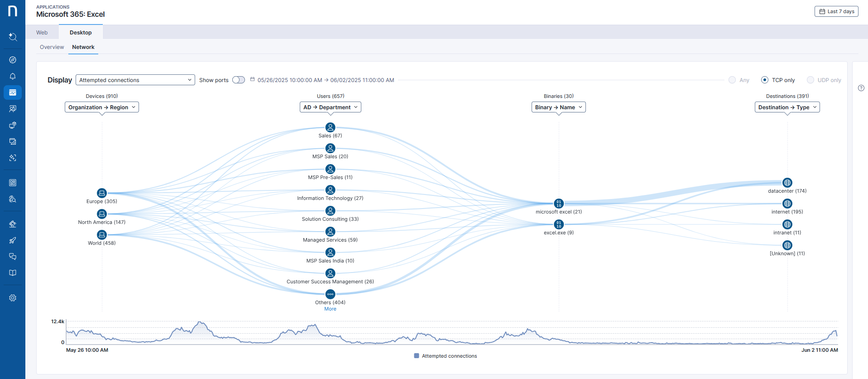Select the datacenter destination node
The image size is (868, 379).
click(787, 183)
